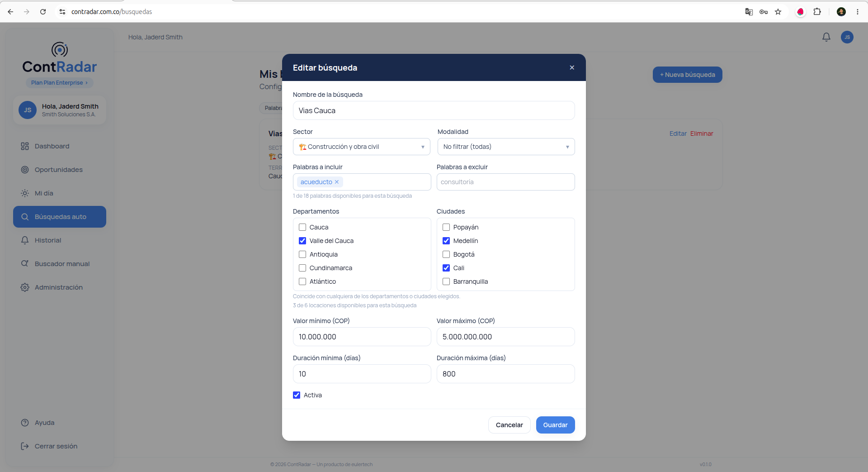Open Dashboard in the sidebar
The height and width of the screenshot is (472, 868).
[x=60, y=146]
